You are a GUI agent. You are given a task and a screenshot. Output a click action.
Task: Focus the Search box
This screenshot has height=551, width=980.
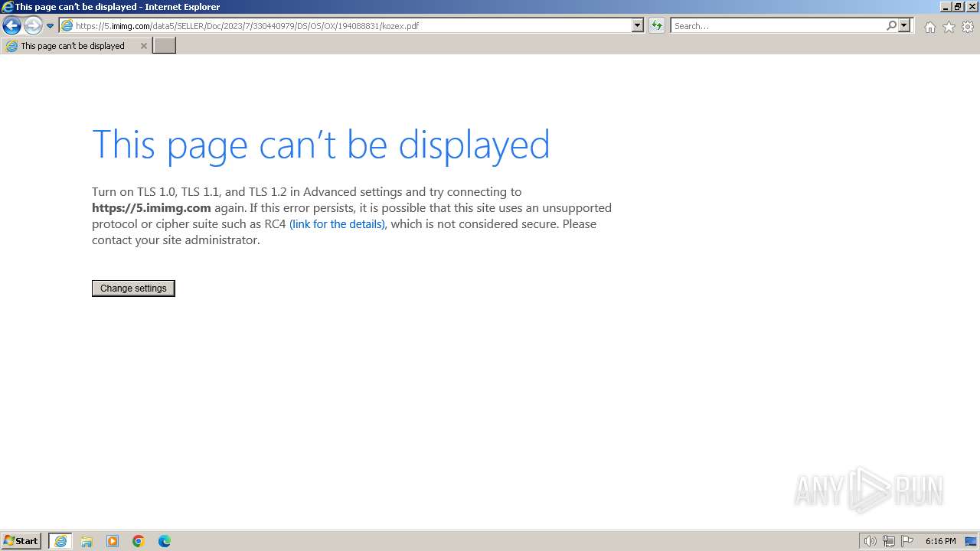[x=779, y=25]
